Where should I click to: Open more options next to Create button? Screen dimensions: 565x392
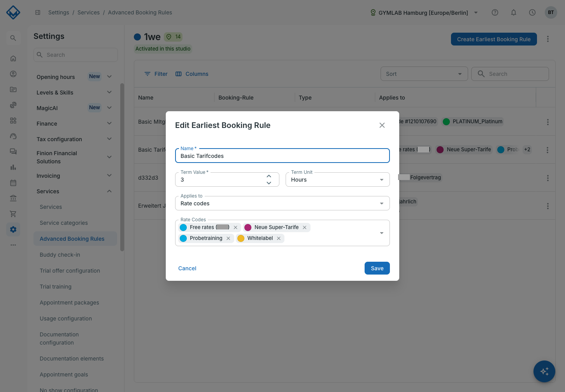pyautogui.click(x=548, y=39)
